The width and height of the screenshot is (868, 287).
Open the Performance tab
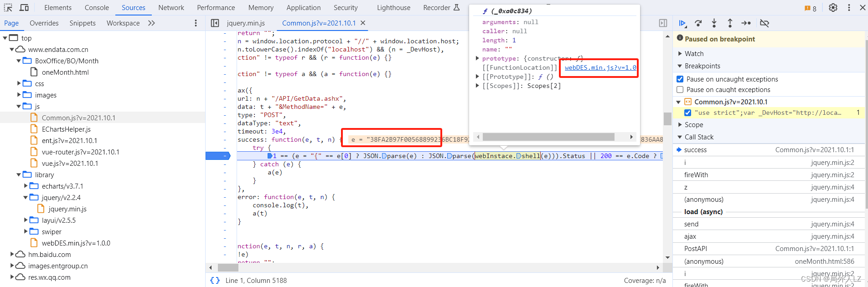(216, 8)
